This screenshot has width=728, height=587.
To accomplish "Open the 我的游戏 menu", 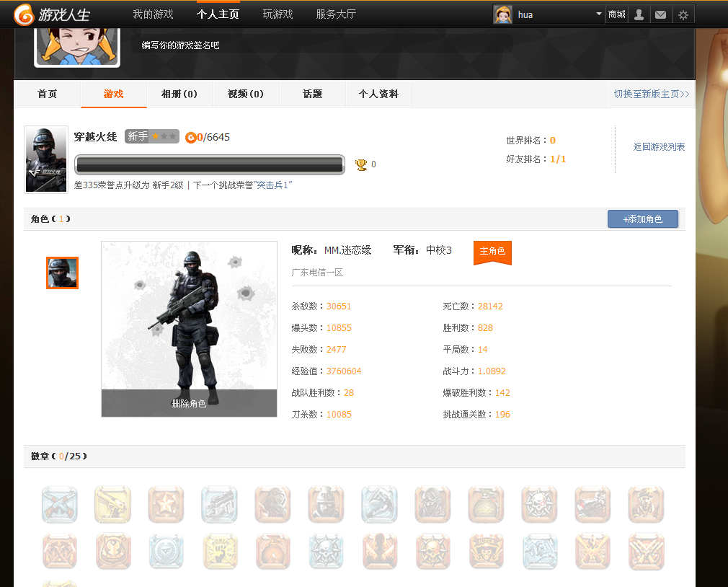I will (153, 14).
